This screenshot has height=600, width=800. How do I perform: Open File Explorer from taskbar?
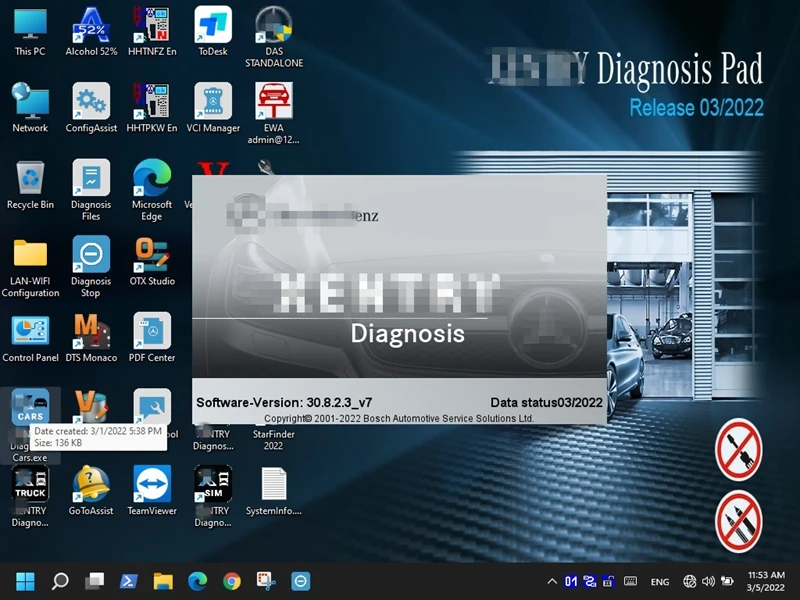tap(163, 581)
